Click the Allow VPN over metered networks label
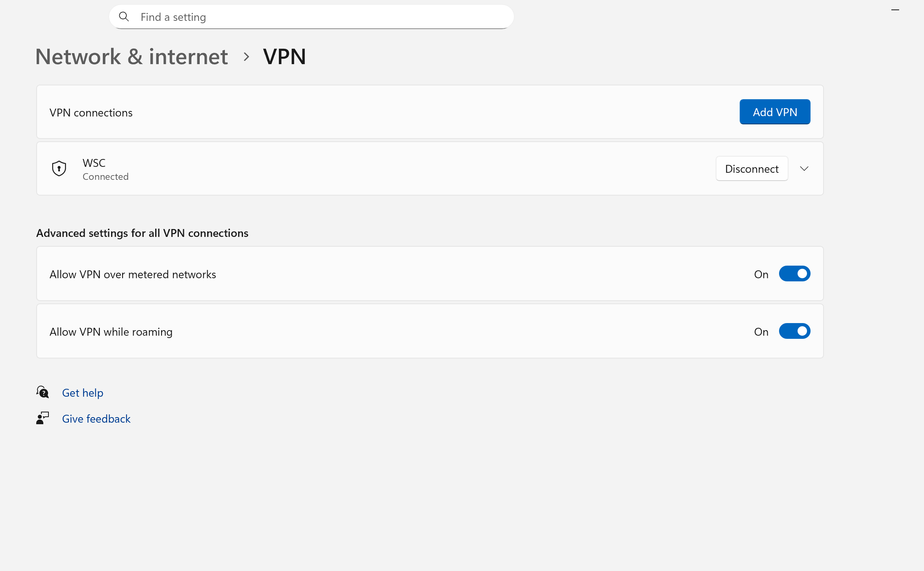The width and height of the screenshot is (924, 571). click(x=133, y=274)
